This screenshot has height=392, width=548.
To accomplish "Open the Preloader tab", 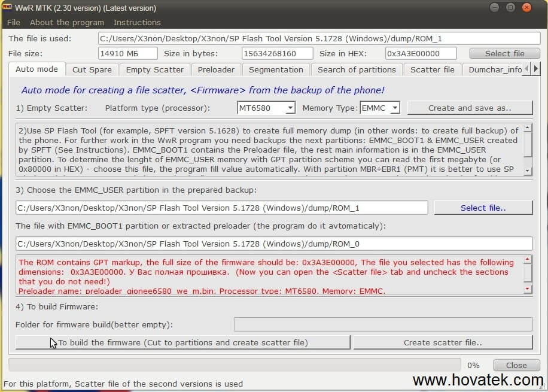I will click(216, 69).
